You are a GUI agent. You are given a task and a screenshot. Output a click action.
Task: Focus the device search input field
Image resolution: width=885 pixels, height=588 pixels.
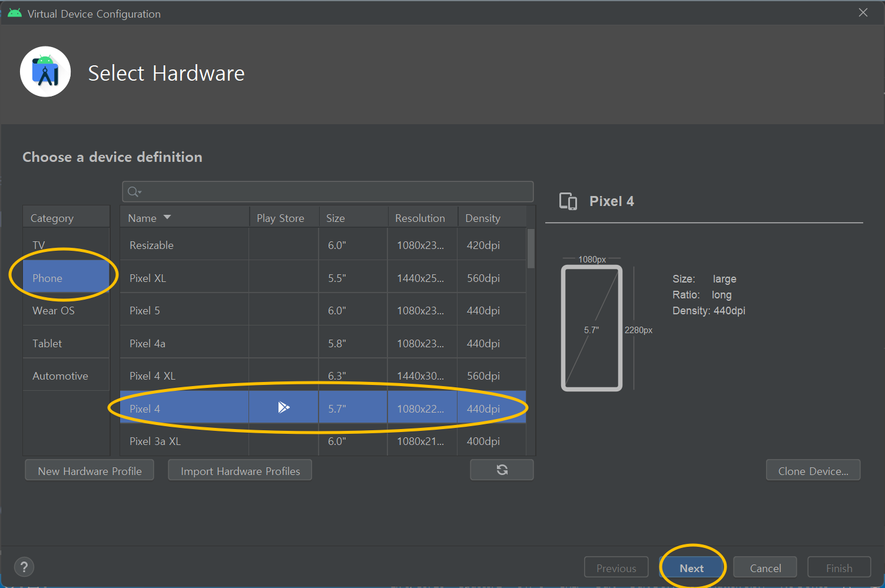pyautogui.click(x=328, y=191)
